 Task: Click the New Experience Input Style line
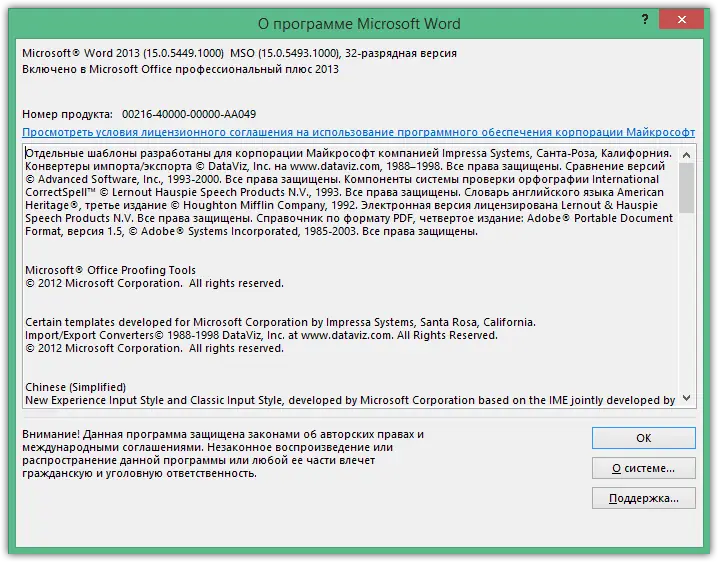click(350, 400)
